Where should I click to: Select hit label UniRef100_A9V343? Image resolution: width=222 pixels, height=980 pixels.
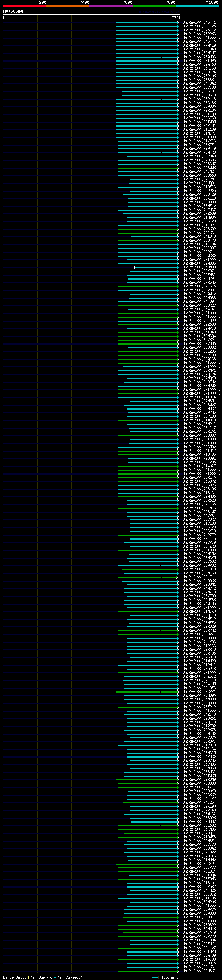[199, 156]
